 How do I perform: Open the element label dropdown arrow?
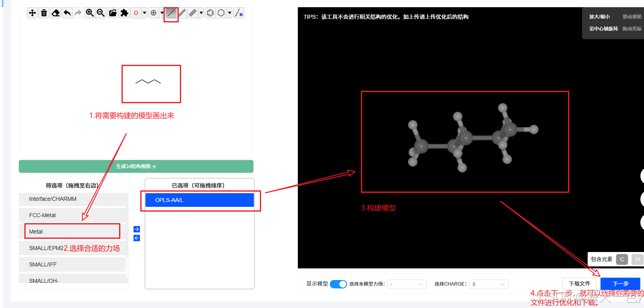[x=144, y=13]
